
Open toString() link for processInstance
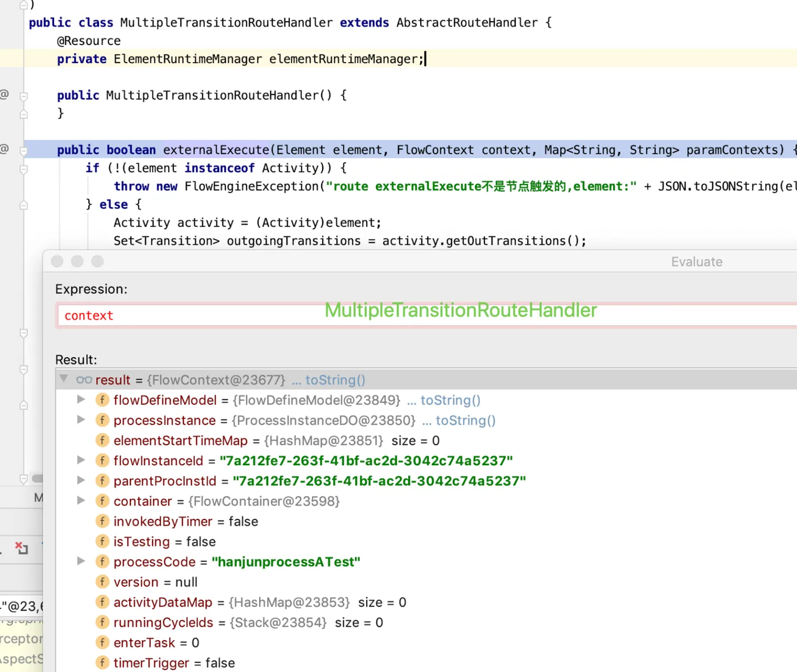point(466,420)
